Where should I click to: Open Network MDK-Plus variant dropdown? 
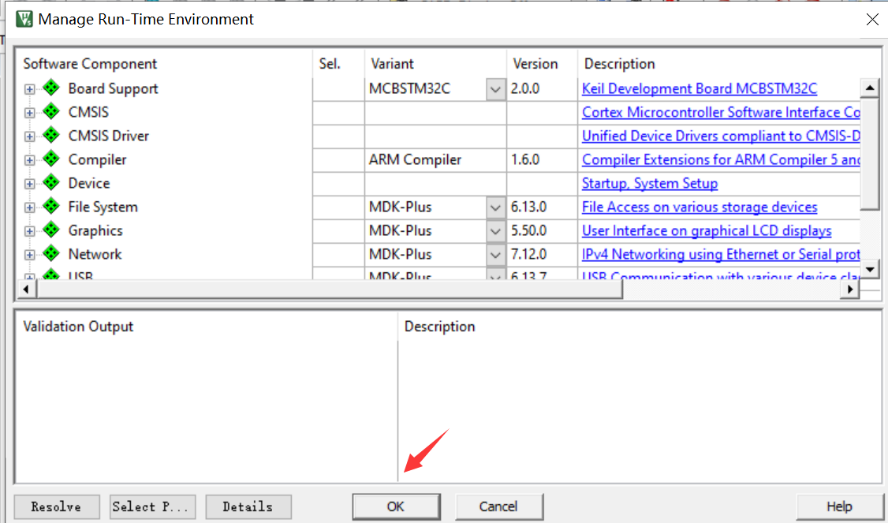(x=495, y=255)
